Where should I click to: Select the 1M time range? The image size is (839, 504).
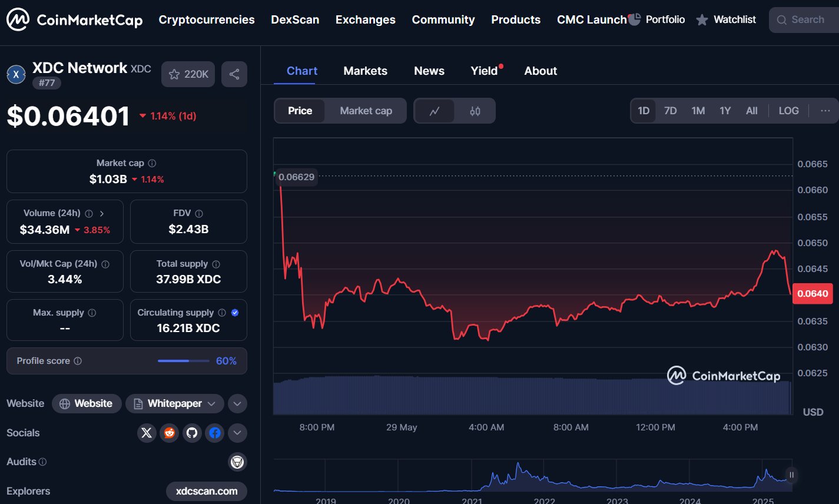[698, 111]
